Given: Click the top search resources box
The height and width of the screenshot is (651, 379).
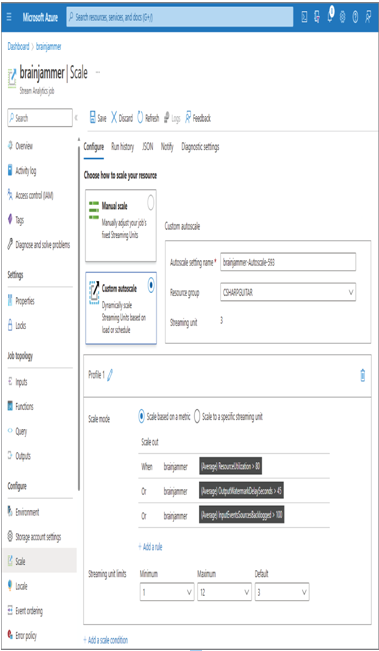Looking at the screenshot, I should pyautogui.click(x=180, y=17).
